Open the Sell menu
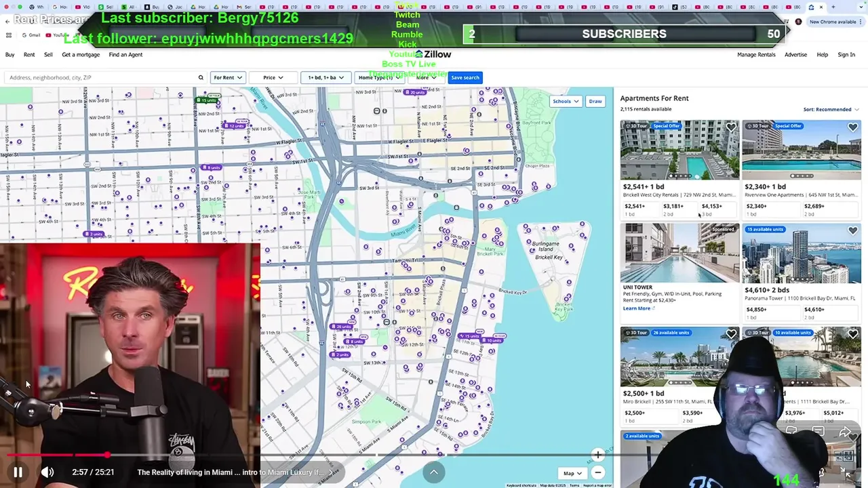868x488 pixels. coord(48,54)
